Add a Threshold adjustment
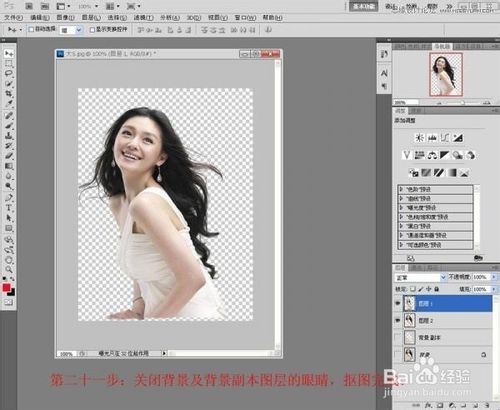500x410 pixels. point(439,173)
